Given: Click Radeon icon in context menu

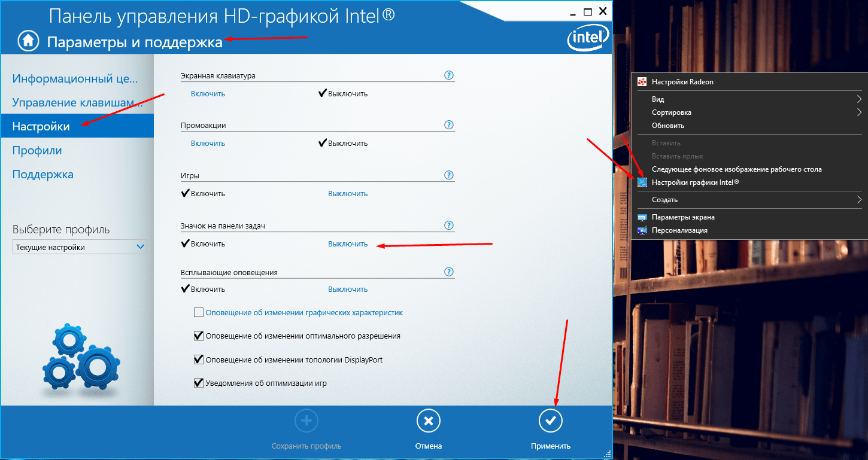Looking at the screenshot, I should (x=642, y=82).
